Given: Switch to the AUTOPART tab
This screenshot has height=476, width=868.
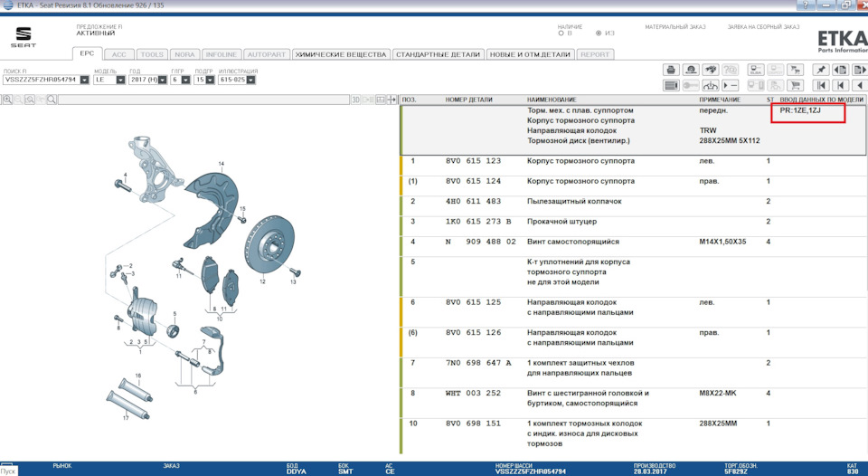Looking at the screenshot, I should (266, 54).
